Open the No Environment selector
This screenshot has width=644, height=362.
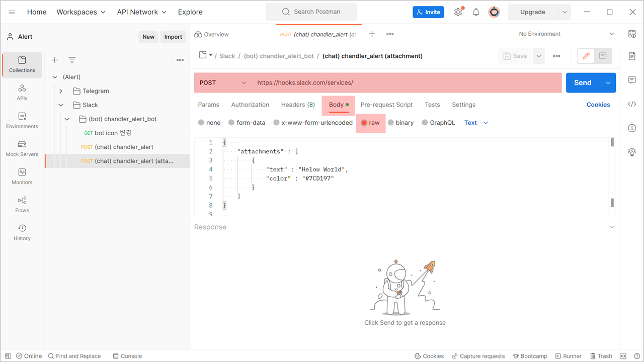tap(567, 34)
